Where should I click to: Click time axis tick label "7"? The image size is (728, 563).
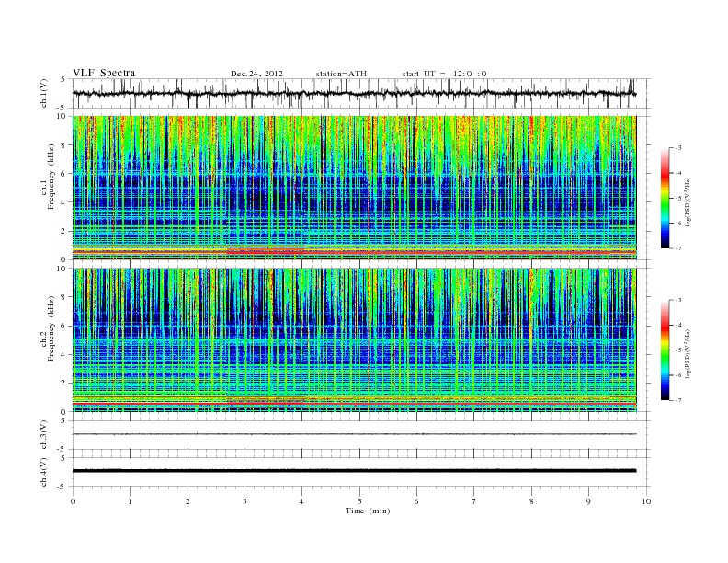click(x=474, y=501)
